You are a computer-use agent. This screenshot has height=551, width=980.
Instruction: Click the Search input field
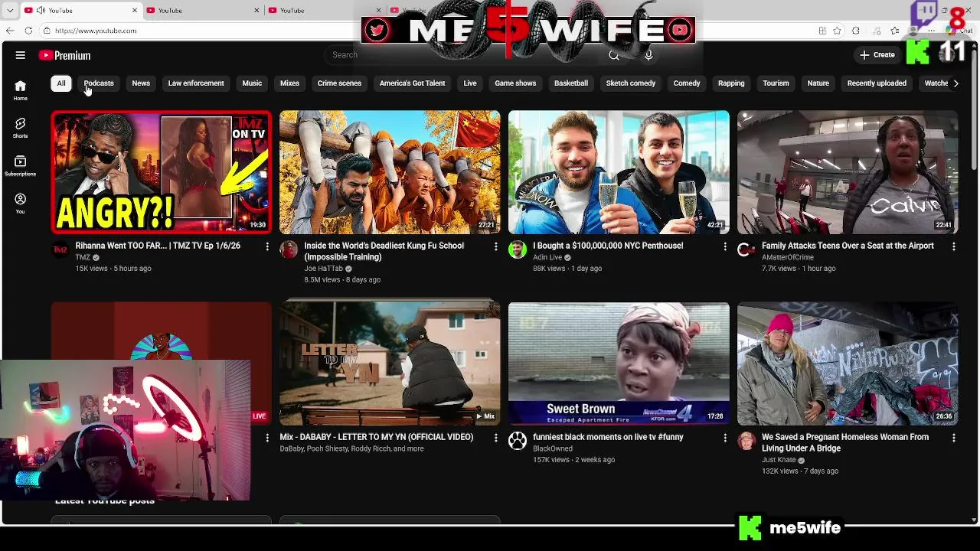coord(463,55)
